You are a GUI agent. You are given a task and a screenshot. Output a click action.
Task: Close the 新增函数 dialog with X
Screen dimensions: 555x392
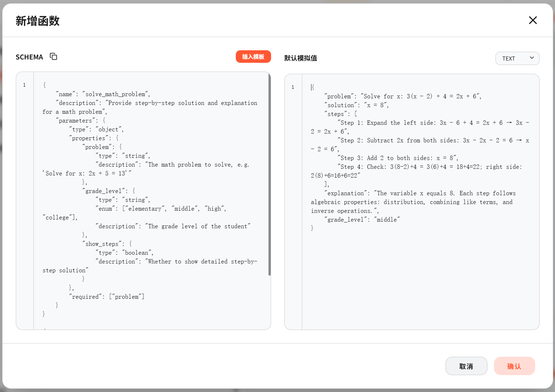click(533, 20)
